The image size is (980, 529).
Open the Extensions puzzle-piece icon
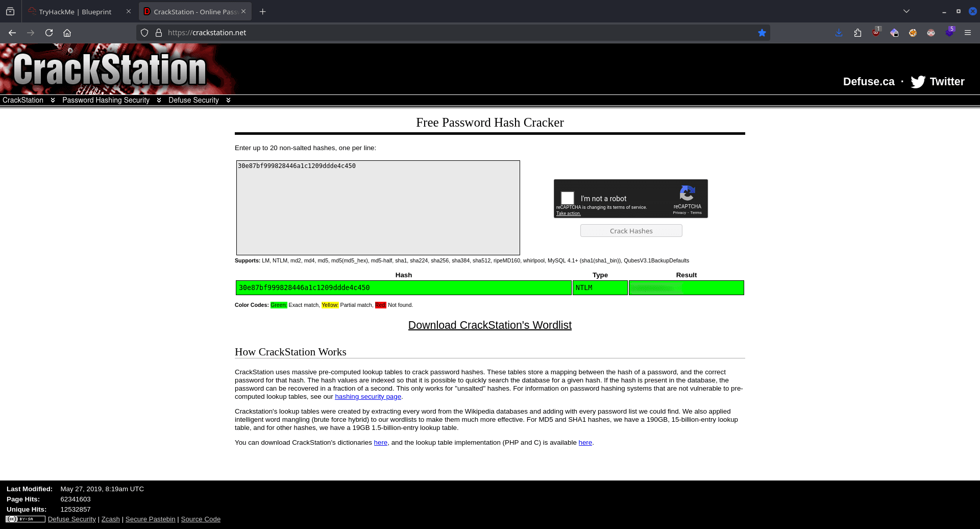point(857,33)
